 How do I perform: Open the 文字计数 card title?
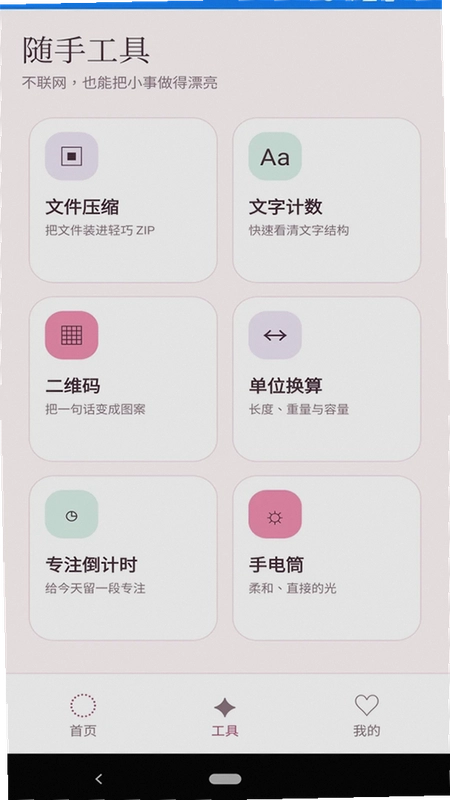[286, 207]
